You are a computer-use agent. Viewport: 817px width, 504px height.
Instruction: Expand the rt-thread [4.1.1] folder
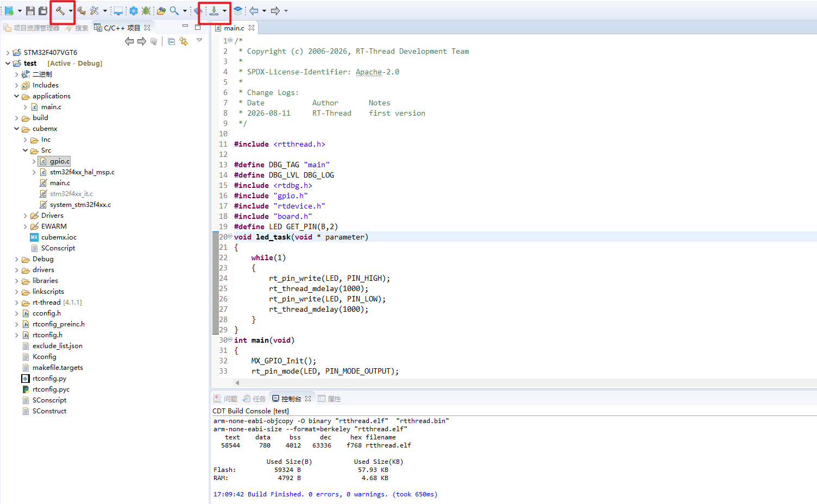click(x=16, y=303)
